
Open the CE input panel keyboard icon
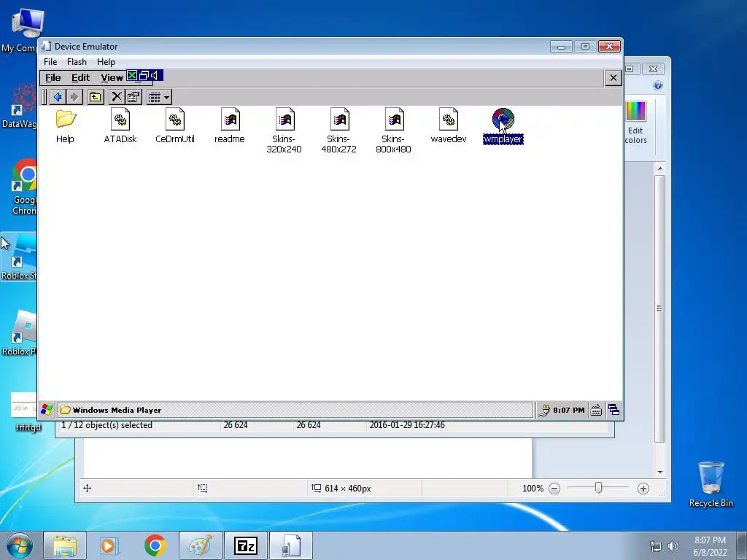tap(596, 410)
